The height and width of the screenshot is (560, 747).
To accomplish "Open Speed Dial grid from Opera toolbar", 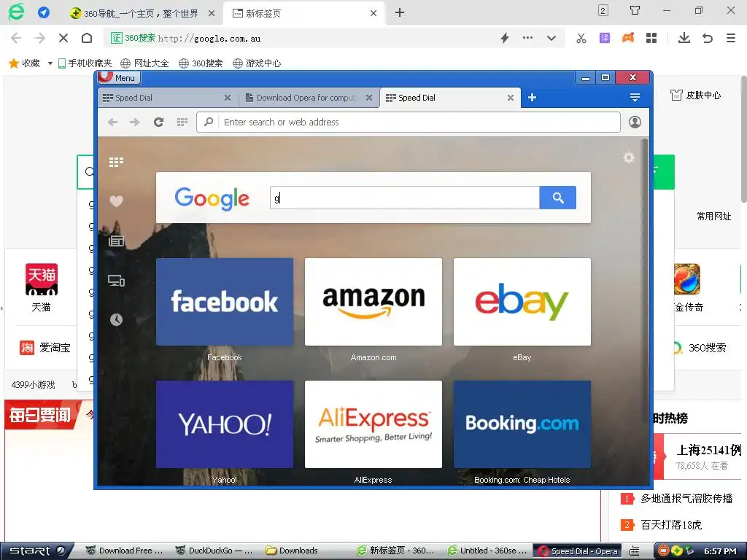I will (x=182, y=122).
